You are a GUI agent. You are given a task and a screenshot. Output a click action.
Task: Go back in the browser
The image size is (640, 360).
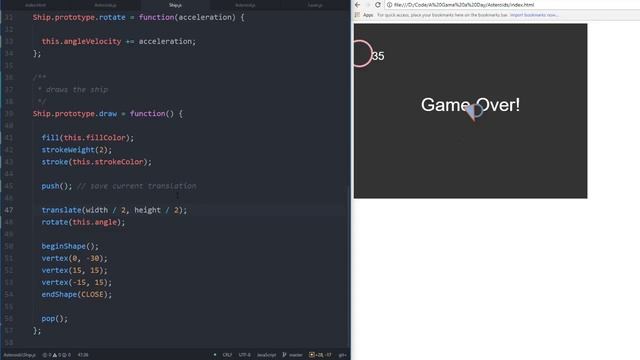[x=358, y=5]
